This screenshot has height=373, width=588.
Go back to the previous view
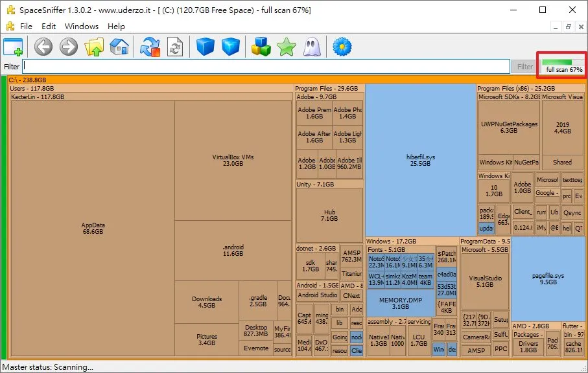(x=43, y=47)
